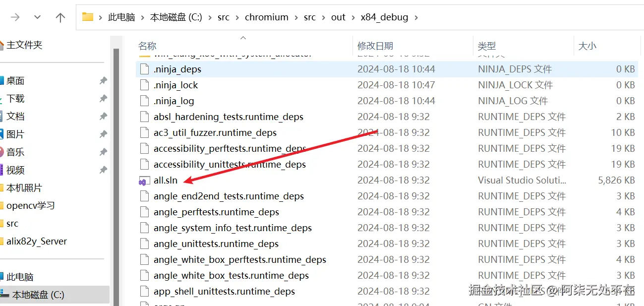Click app_shell_unittests.runtime_deps file icon

point(144,292)
